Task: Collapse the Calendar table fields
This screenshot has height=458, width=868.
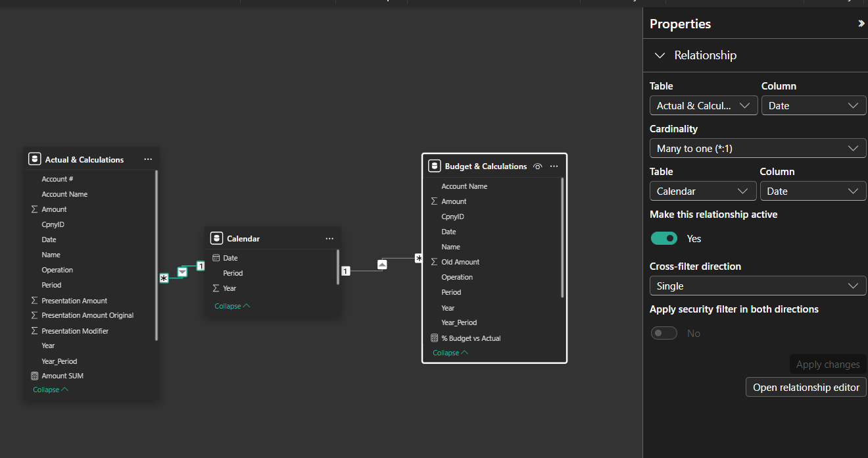Action: point(232,306)
